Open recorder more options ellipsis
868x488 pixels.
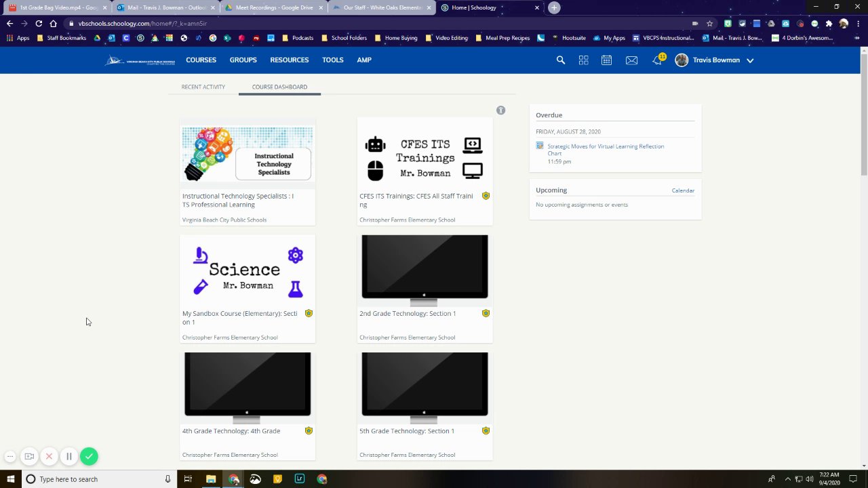click(x=9, y=456)
